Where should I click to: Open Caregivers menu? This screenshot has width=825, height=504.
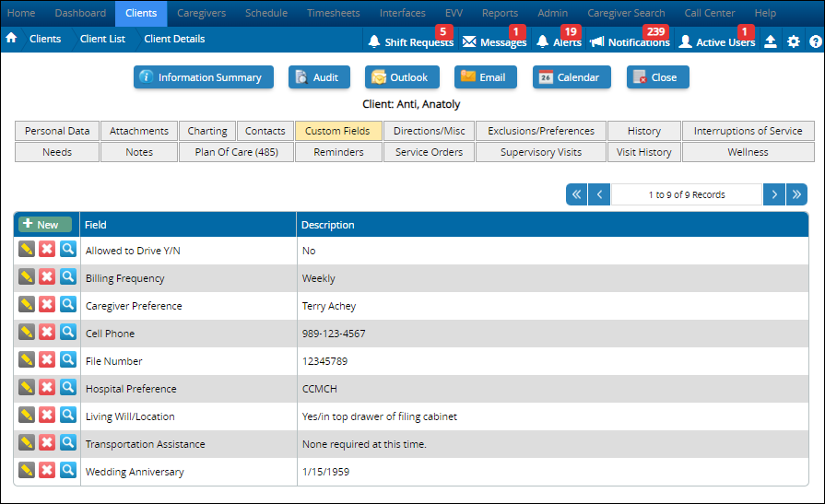pyautogui.click(x=202, y=13)
